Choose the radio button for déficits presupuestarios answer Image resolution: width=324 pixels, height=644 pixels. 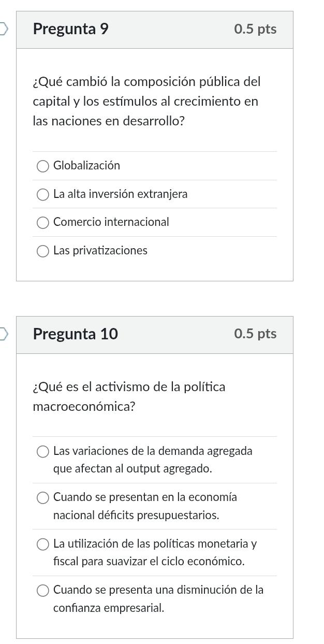(43, 498)
